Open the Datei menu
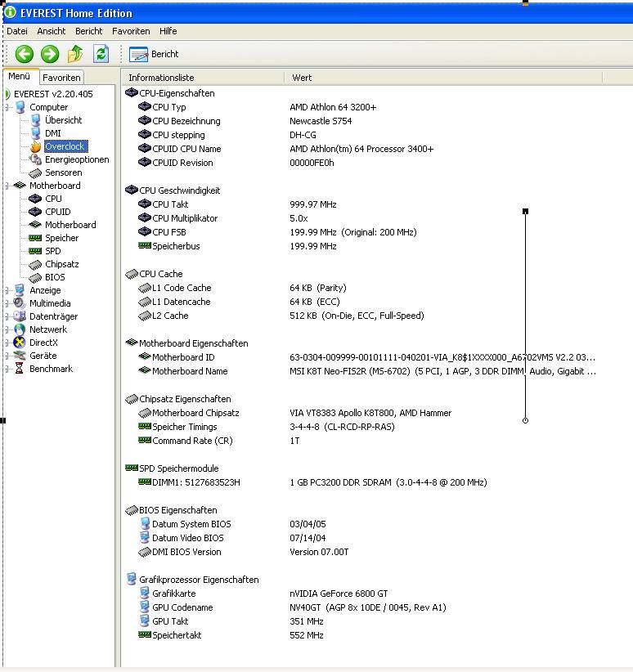Screen dimensions: 633x672 coord(17,31)
